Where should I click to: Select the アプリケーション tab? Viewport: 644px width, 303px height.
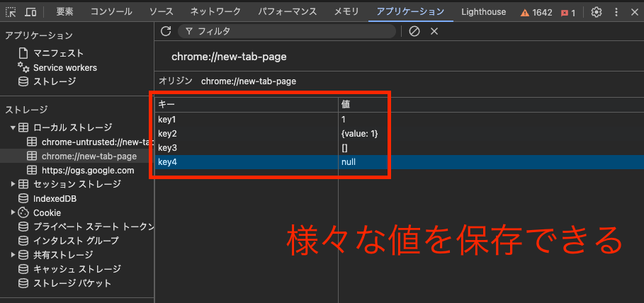point(410,12)
